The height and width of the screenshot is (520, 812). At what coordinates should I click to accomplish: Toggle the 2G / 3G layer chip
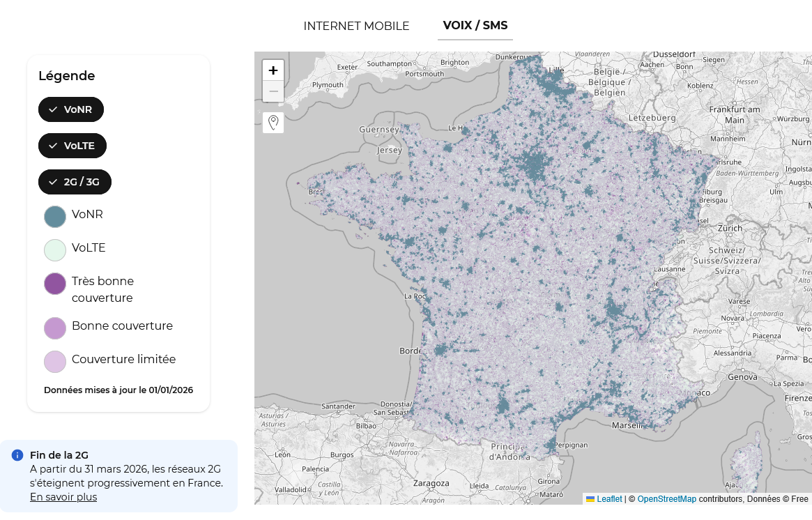pyautogui.click(x=75, y=182)
